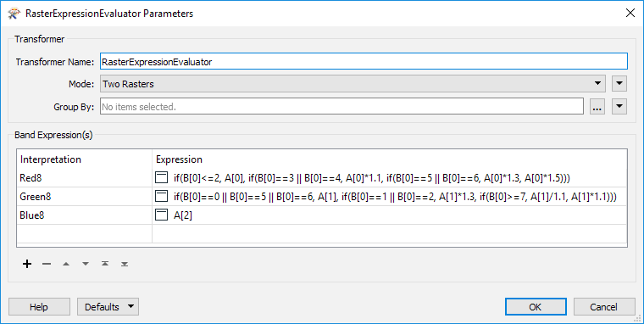Open expression editor for Blue8 row

(161, 215)
